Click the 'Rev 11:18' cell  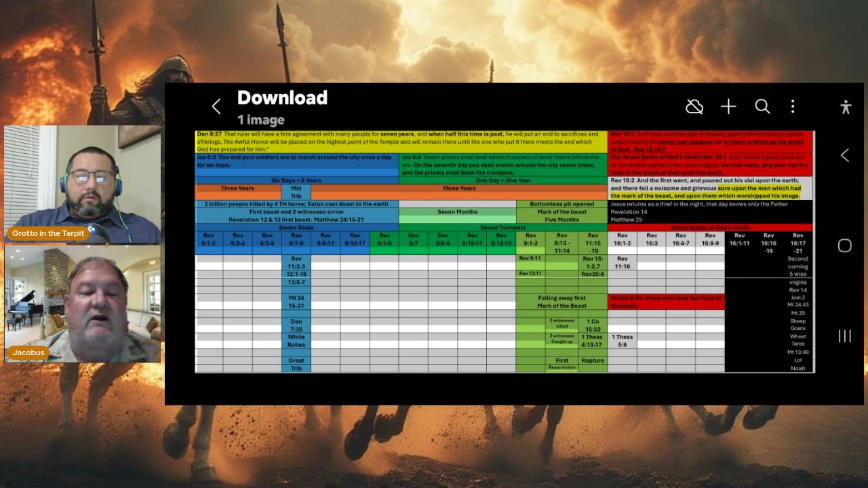point(623,262)
